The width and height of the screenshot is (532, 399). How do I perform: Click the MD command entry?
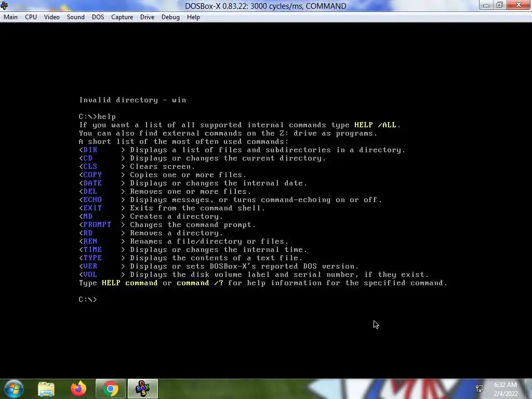pos(88,217)
